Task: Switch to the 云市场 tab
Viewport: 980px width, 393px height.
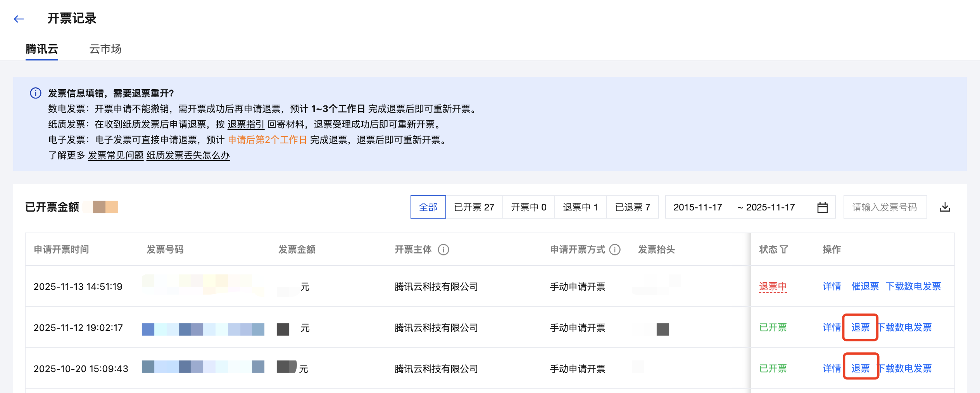Action: (x=105, y=49)
